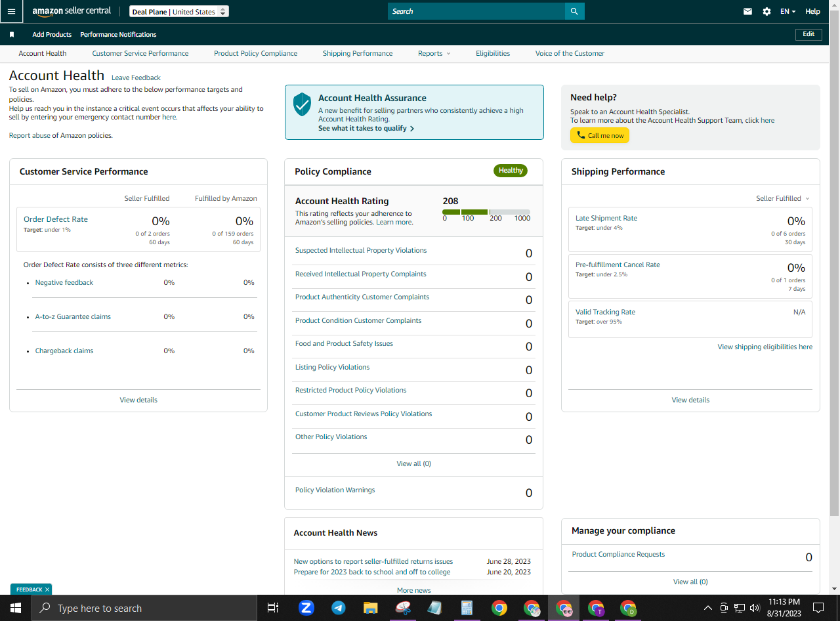840x621 pixels.
Task: Click the magnifier search button
Action: click(574, 11)
